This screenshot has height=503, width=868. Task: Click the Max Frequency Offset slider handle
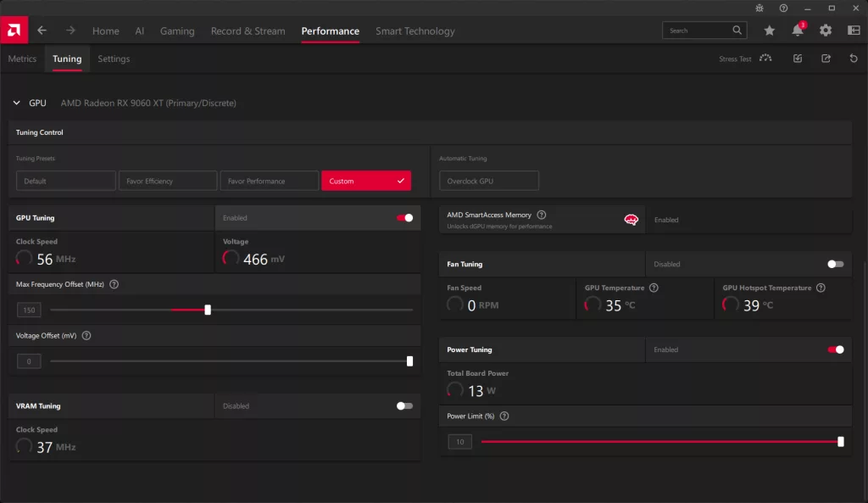click(208, 310)
